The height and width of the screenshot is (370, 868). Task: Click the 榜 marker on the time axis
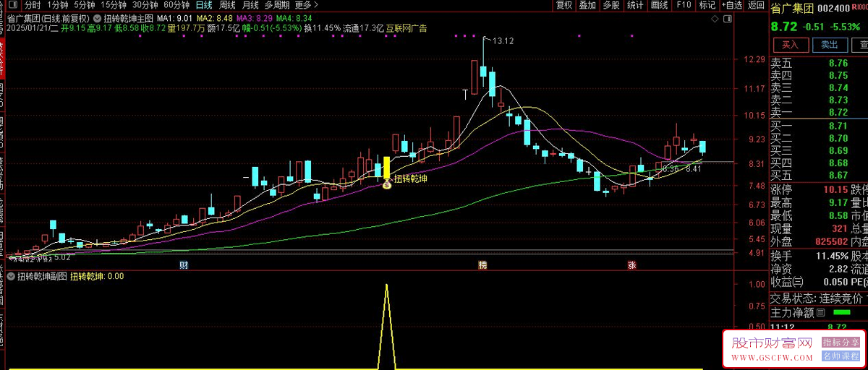click(482, 265)
